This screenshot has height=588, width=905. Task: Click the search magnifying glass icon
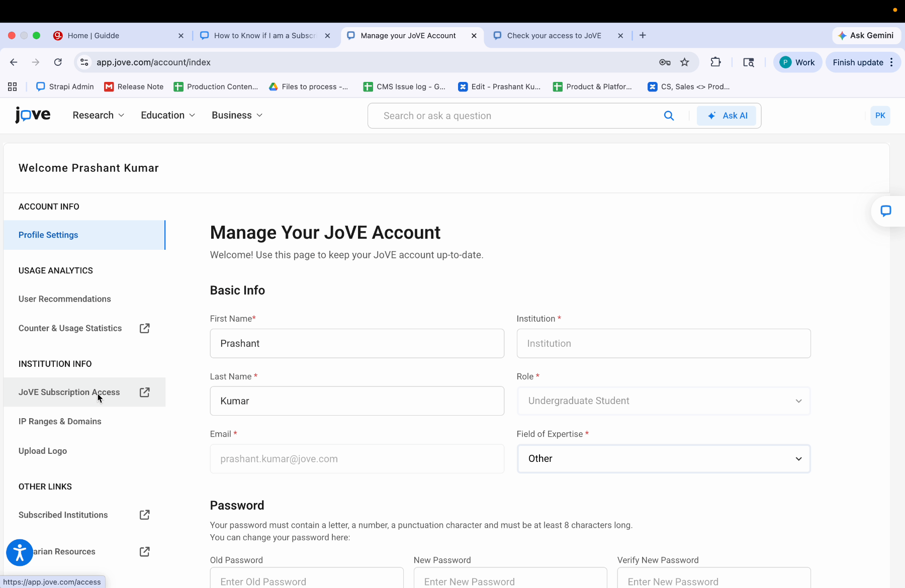669,115
